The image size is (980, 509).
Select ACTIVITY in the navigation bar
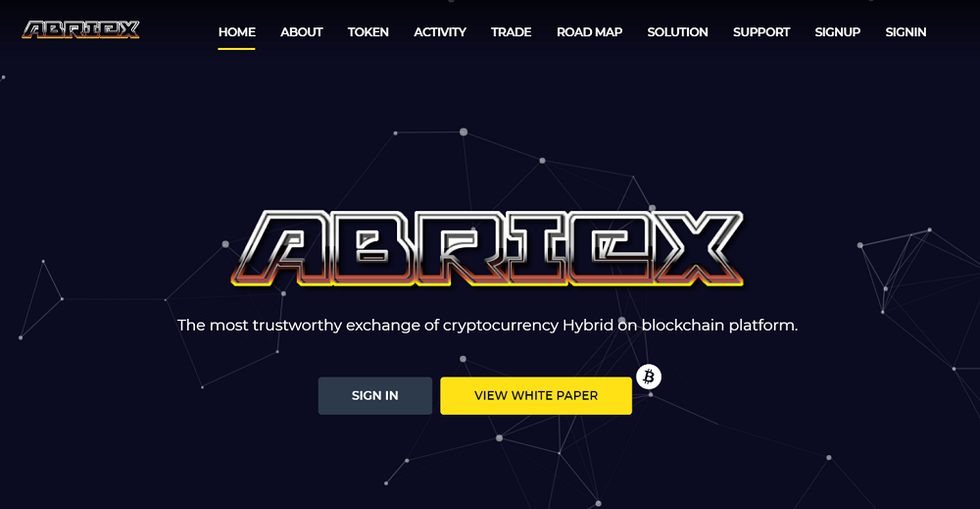click(x=440, y=32)
